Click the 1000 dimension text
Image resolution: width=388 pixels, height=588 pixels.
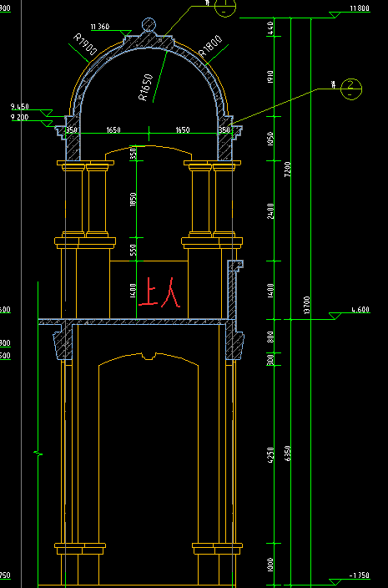tap(270, 565)
